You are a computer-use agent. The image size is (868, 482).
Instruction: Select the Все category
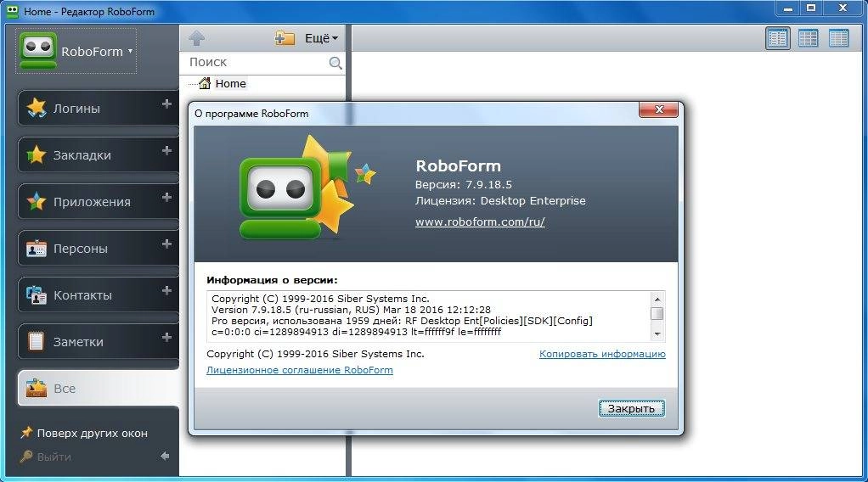[x=99, y=388]
